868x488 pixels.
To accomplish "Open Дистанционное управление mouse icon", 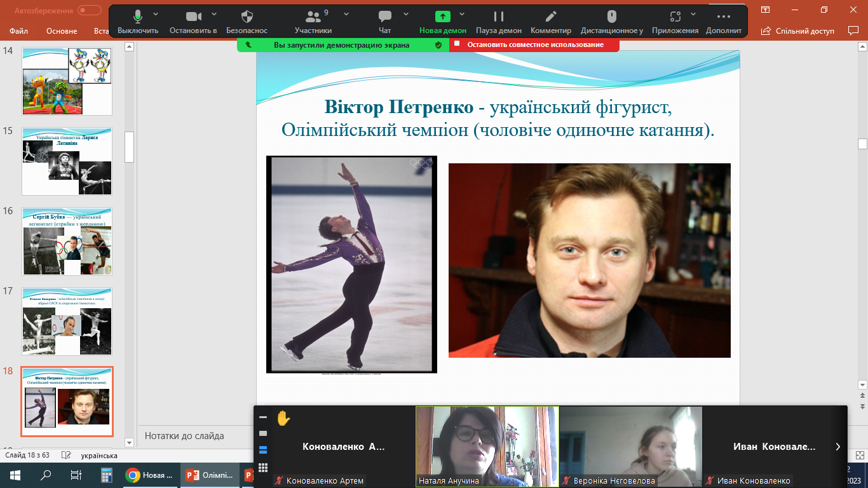I will click(612, 17).
